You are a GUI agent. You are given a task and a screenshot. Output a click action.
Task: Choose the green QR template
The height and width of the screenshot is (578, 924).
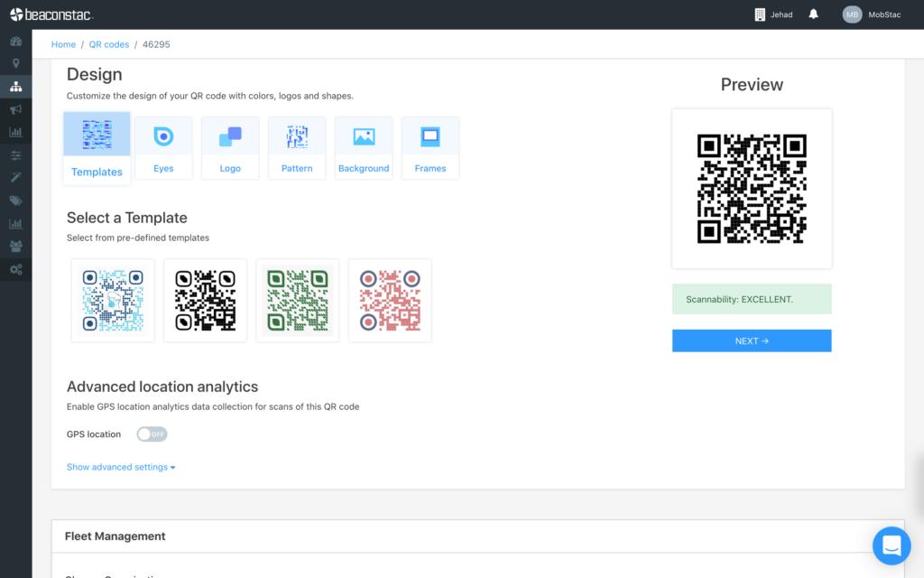pyautogui.click(x=298, y=300)
